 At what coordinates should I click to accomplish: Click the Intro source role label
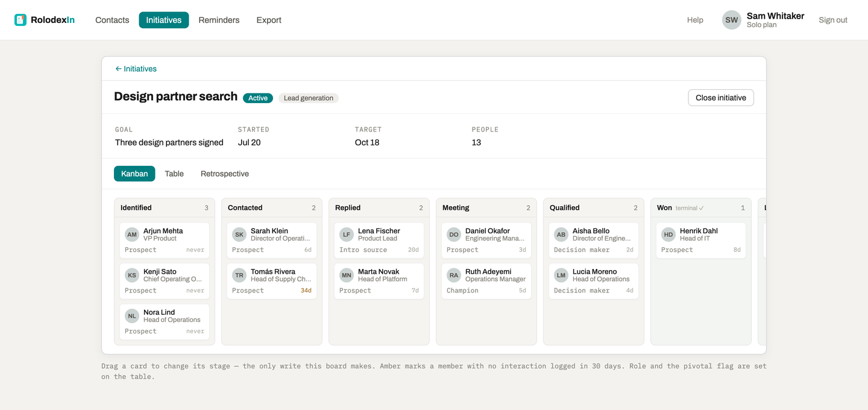pos(363,250)
